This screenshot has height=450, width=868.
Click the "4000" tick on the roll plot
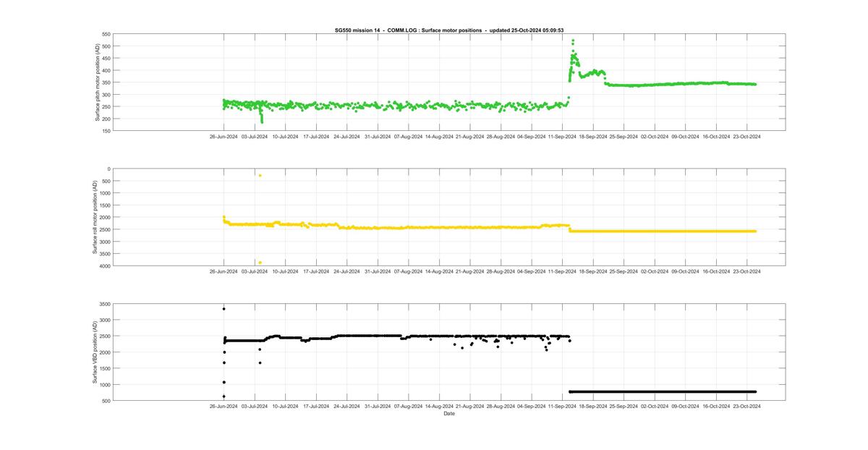tap(105, 266)
